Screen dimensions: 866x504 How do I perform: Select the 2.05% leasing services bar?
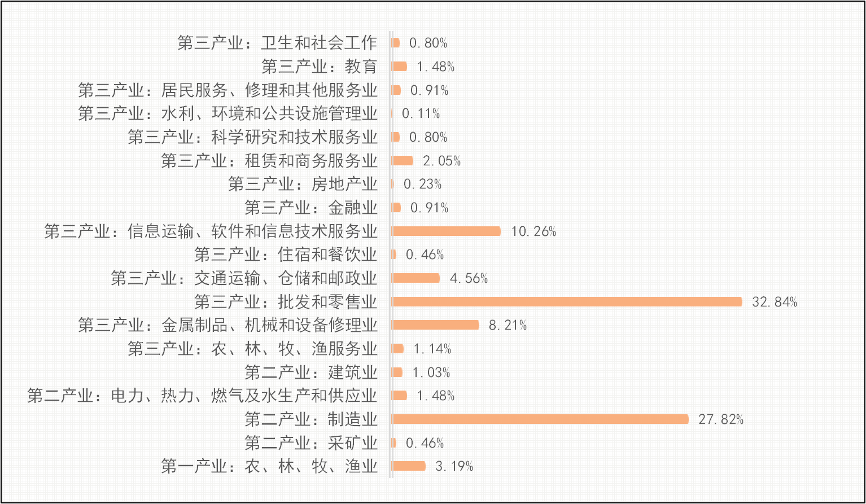tap(403, 161)
